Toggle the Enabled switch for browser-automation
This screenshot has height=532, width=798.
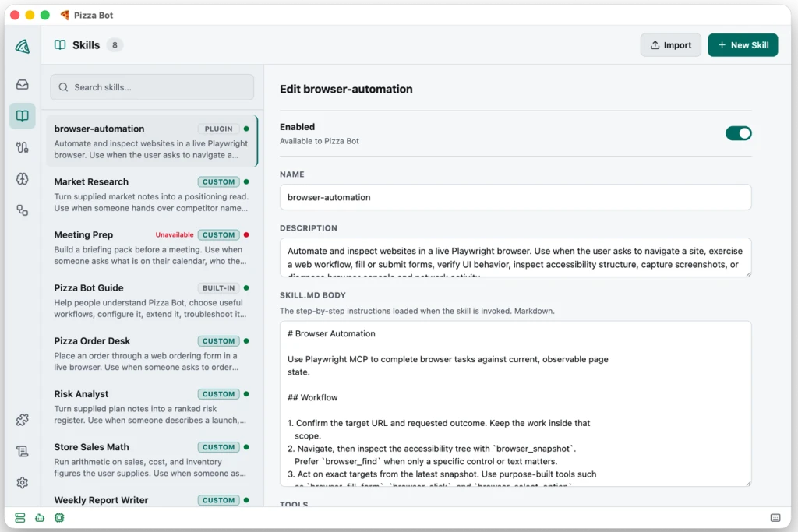pyautogui.click(x=739, y=133)
